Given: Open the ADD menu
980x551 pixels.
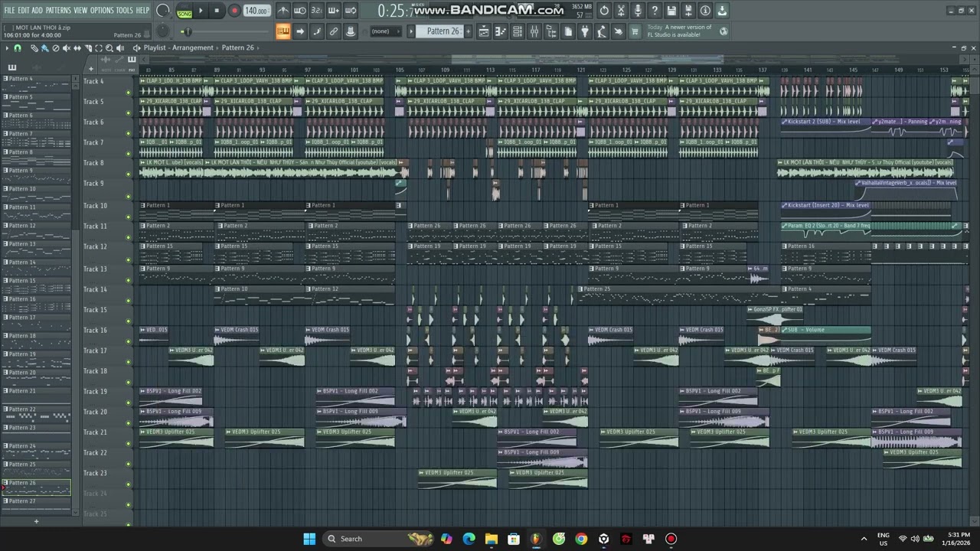Looking at the screenshot, I should [x=38, y=11].
